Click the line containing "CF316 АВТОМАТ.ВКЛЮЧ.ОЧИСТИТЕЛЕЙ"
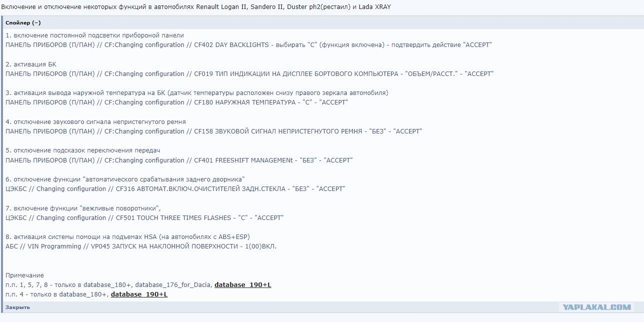644x322 pixels. pyautogui.click(x=175, y=189)
